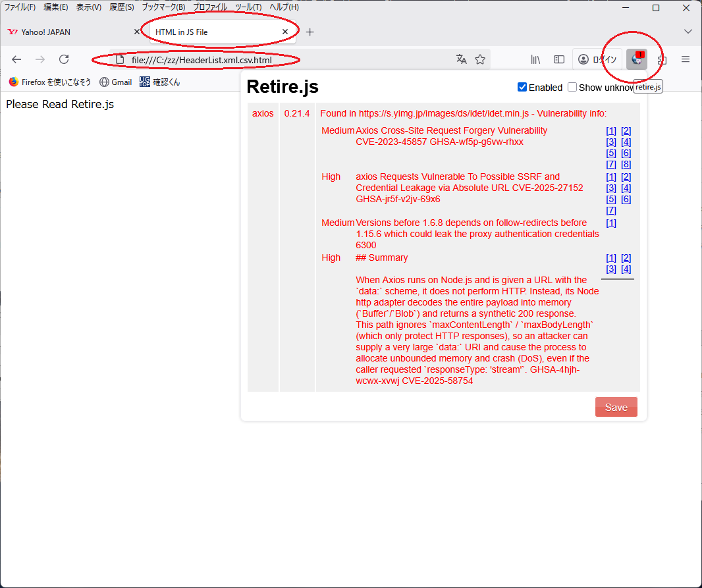Image resolution: width=702 pixels, height=588 pixels.
Task: Open the プロファイル menu
Action: pyautogui.click(x=210, y=7)
